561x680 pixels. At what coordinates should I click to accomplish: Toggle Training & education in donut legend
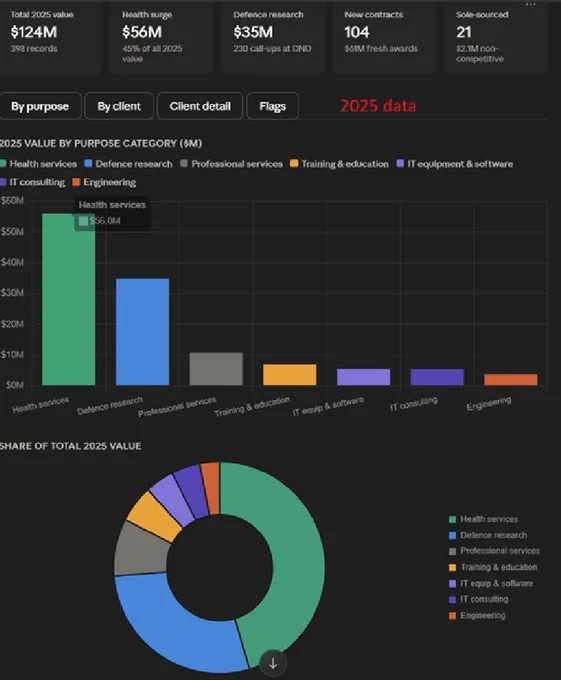tap(493, 567)
